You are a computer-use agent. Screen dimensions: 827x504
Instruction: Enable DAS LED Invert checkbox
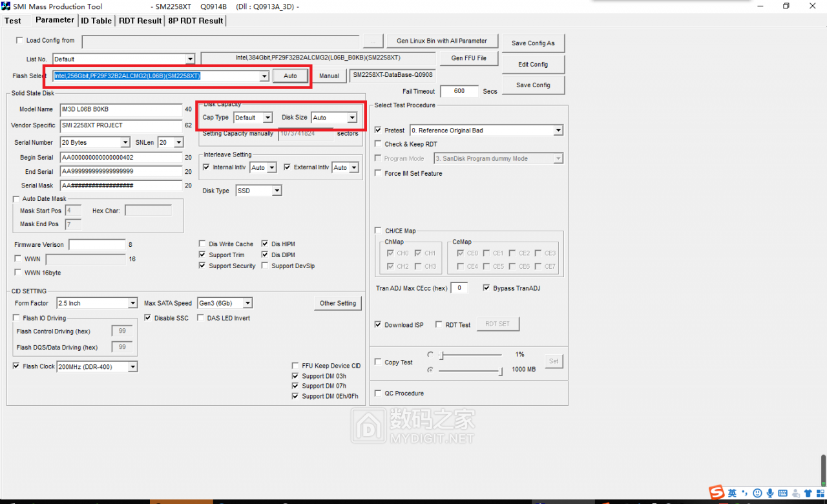[200, 318]
